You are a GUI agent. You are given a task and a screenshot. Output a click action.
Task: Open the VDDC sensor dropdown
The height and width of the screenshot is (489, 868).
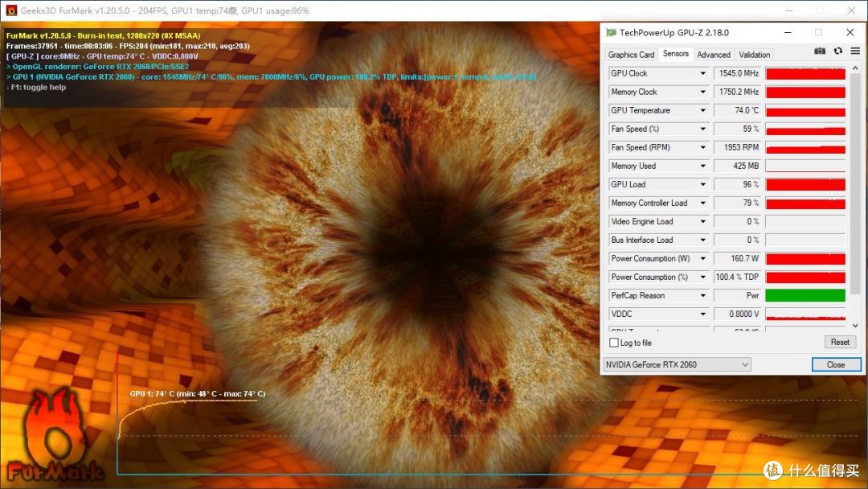click(702, 314)
